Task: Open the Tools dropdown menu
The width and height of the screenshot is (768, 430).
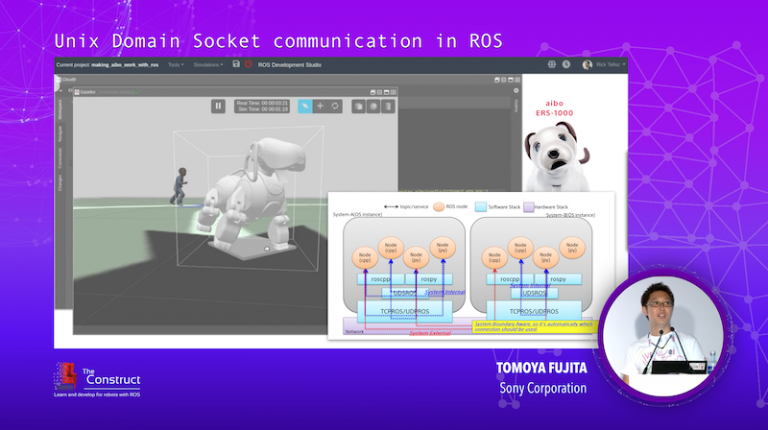Action: click(x=175, y=64)
